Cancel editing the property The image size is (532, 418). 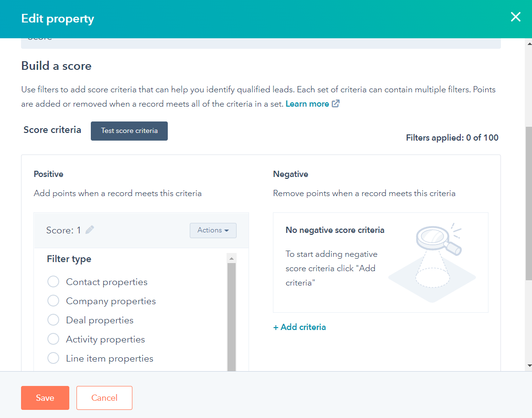point(104,397)
